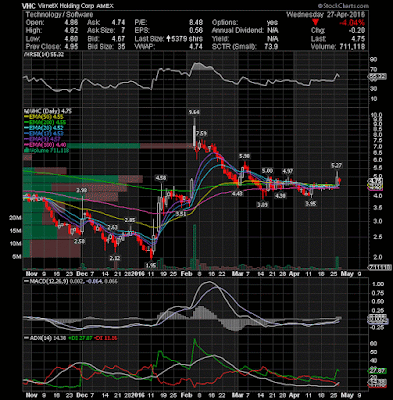
Task: Click the 1.00 MACD axis label
Action: (x=378, y=284)
